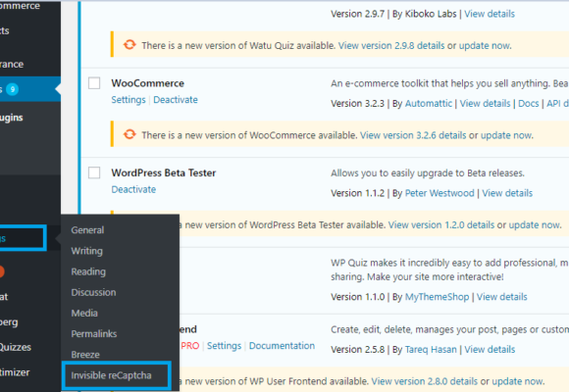Open Breeze settings from the flyout

click(x=85, y=355)
